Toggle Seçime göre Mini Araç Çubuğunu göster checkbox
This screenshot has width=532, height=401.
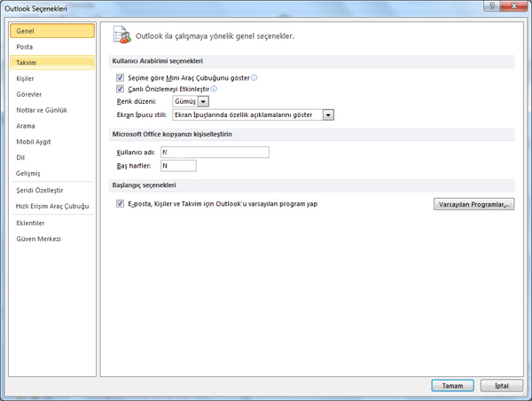tap(121, 78)
